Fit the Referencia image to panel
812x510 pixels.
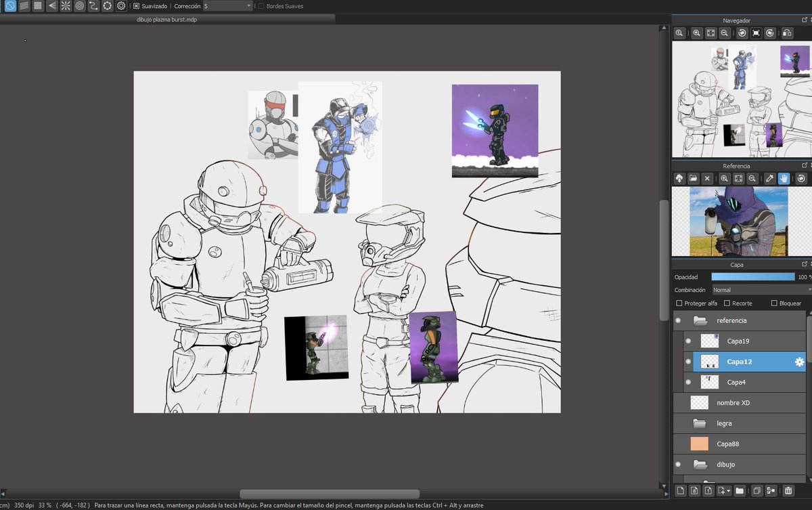pos(738,178)
